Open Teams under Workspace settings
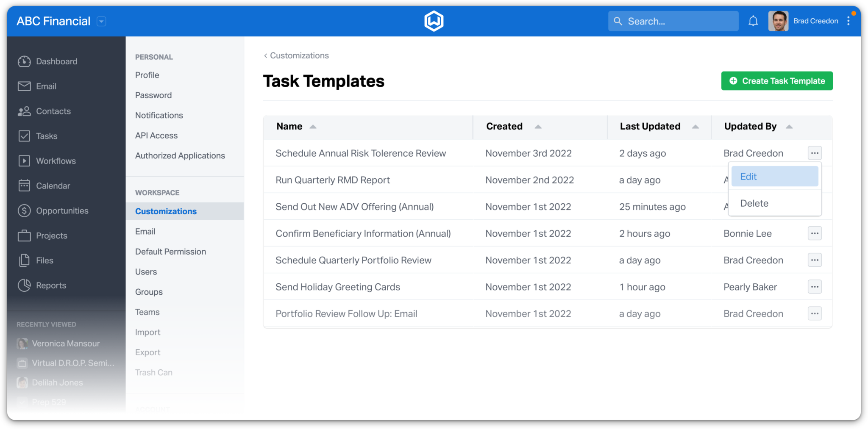This screenshot has width=868, height=429. coord(147,312)
